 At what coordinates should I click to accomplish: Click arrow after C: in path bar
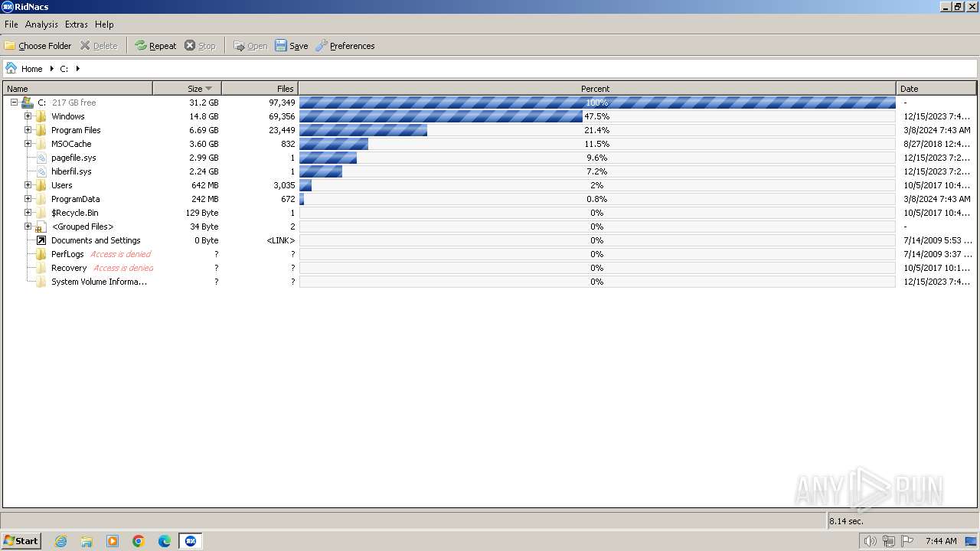tap(77, 69)
